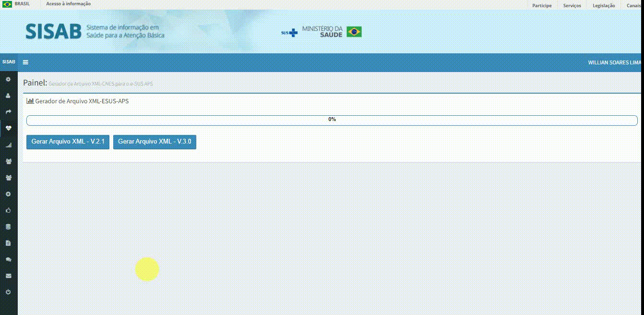Open the gear settings sidebar icon
Viewport: 644px width, 315px height.
click(8, 79)
